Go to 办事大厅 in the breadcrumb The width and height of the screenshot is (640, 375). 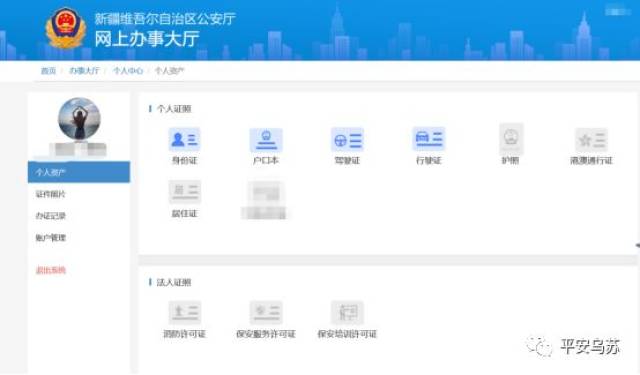click(84, 71)
